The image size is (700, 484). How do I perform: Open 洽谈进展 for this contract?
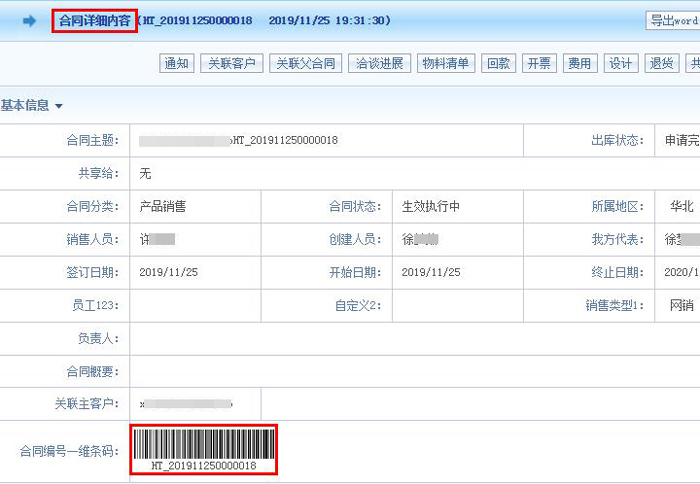(379, 64)
